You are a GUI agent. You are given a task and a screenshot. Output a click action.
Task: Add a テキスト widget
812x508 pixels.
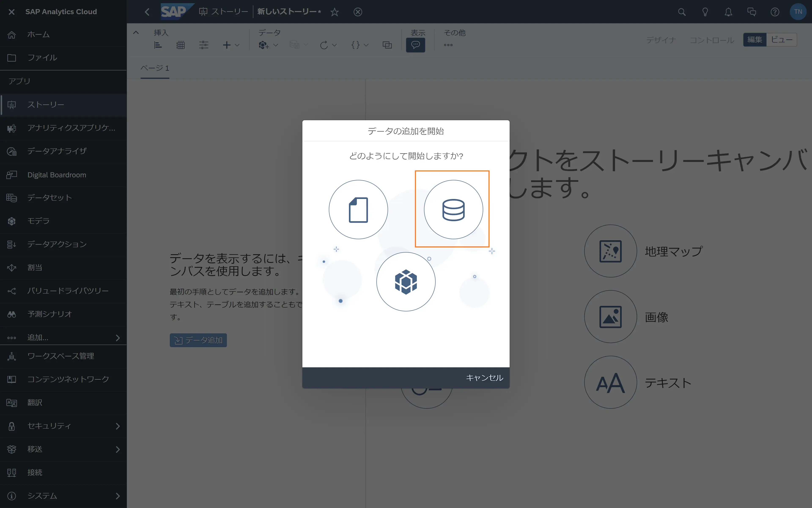pyautogui.click(x=610, y=382)
